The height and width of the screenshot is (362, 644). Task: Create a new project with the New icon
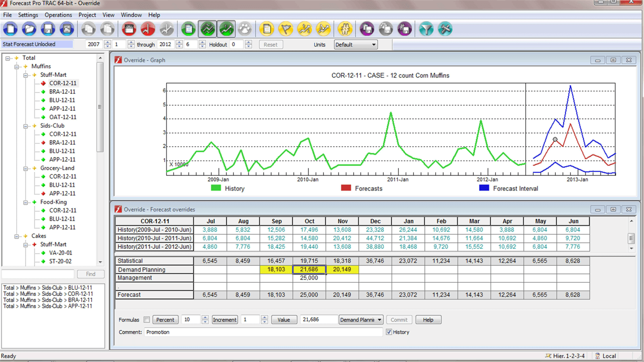coord(10,29)
